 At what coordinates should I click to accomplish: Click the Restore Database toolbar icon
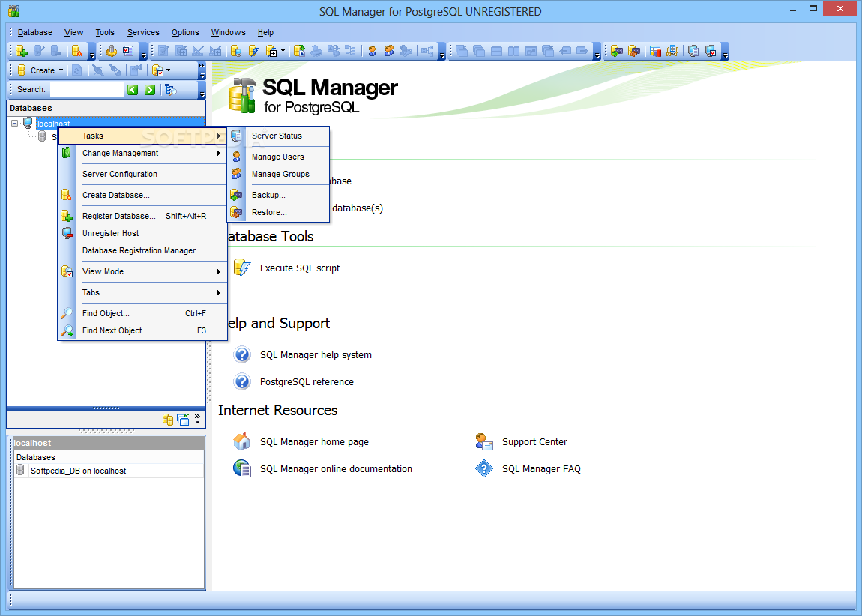[x=634, y=51]
